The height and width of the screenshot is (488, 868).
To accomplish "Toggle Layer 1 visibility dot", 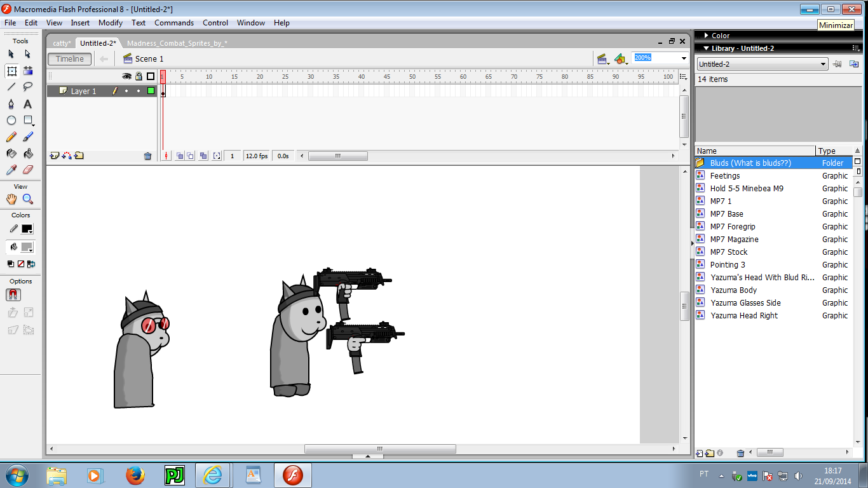I will pyautogui.click(x=126, y=91).
